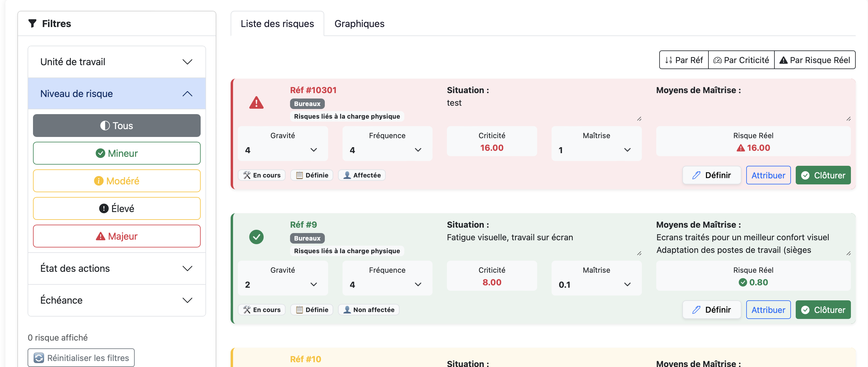Click the red triangle next to Risque Réel 16.00
The image size is (868, 367).
[x=741, y=148]
